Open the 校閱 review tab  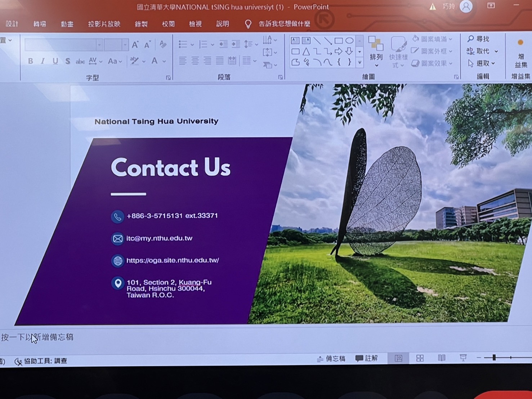(168, 24)
